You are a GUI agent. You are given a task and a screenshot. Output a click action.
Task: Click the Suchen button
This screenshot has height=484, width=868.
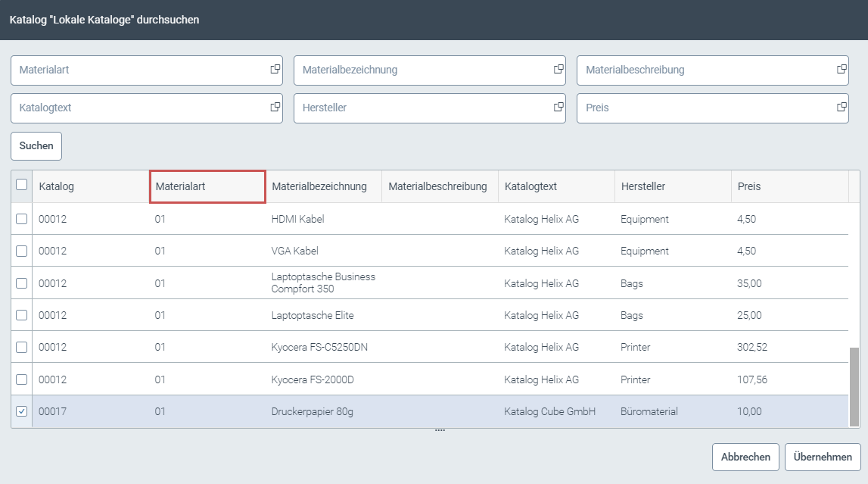(x=36, y=145)
